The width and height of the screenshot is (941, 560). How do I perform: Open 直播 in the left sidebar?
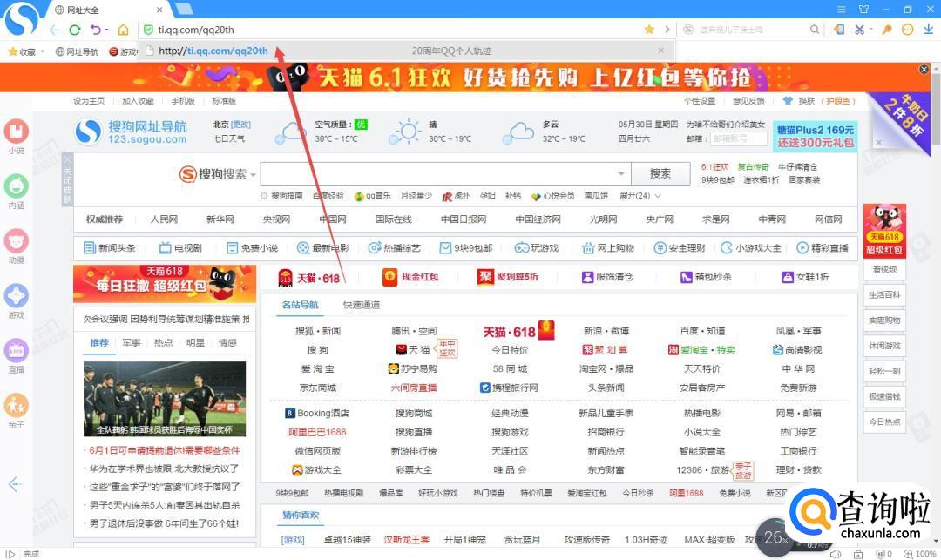(17, 355)
